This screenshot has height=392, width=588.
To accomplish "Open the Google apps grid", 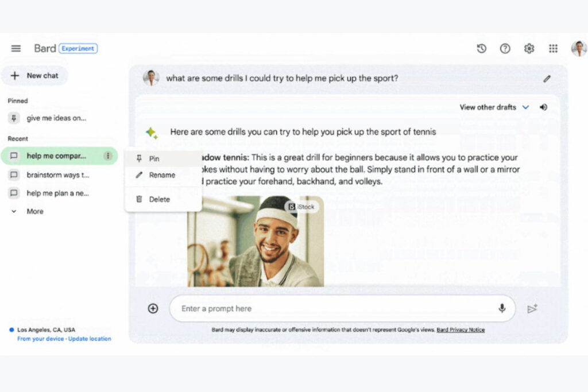I will pos(553,49).
